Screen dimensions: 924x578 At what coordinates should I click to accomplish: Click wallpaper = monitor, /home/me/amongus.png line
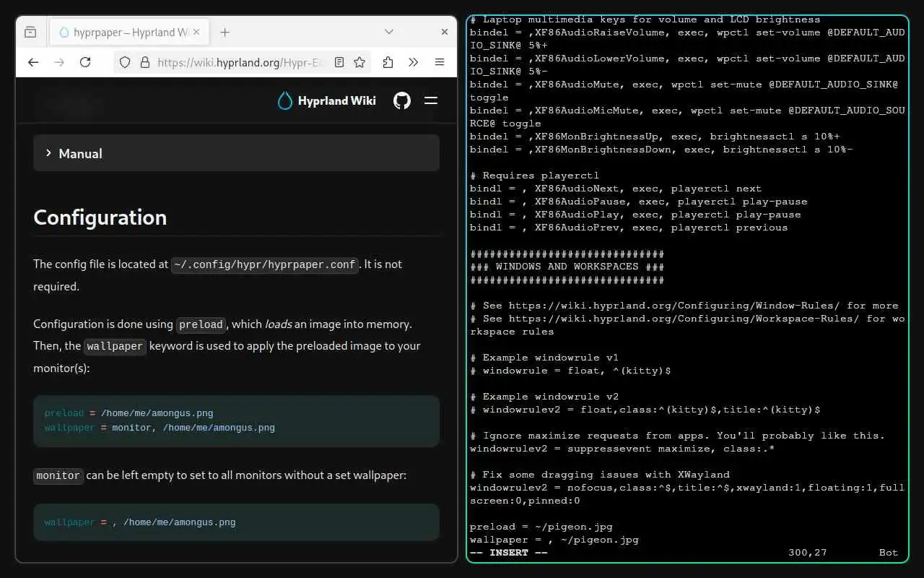(160, 428)
